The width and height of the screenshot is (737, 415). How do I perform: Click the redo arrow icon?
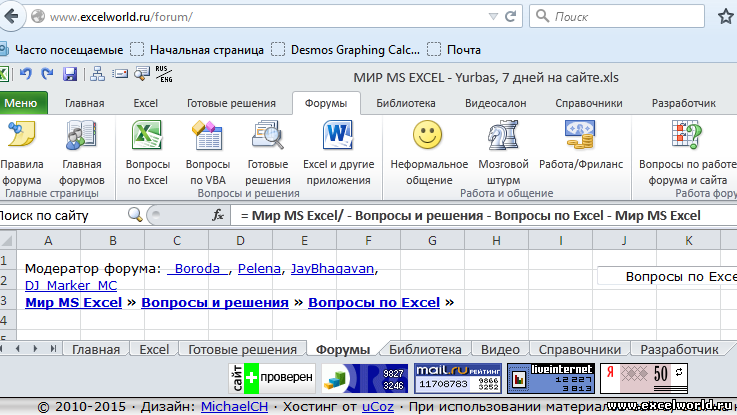coord(47,74)
